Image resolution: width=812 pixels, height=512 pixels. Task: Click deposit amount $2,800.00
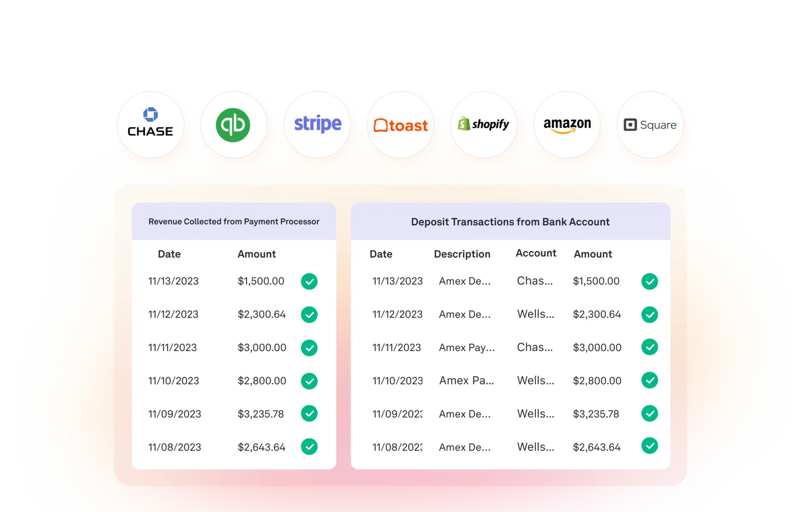click(x=597, y=381)
